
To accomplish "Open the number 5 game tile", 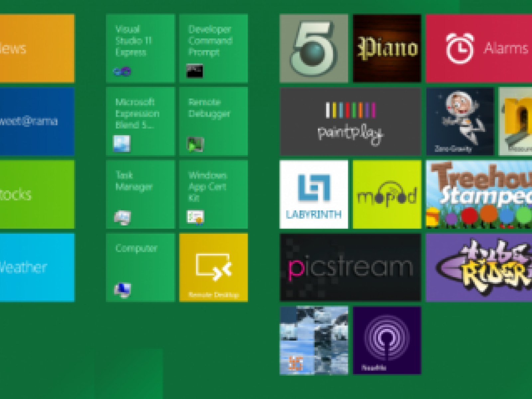I will click(x=314, y=48).
